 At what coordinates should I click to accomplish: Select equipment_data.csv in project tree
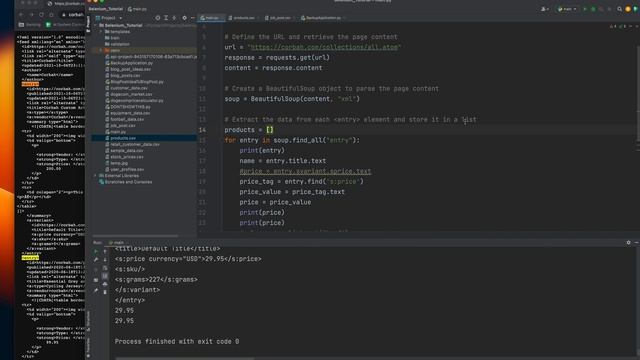[127, 113]
